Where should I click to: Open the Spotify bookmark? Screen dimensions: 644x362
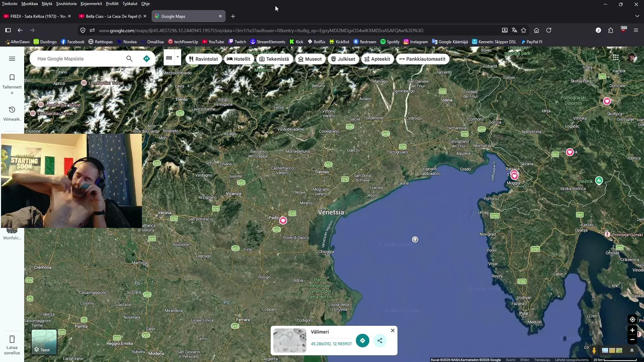390,42
